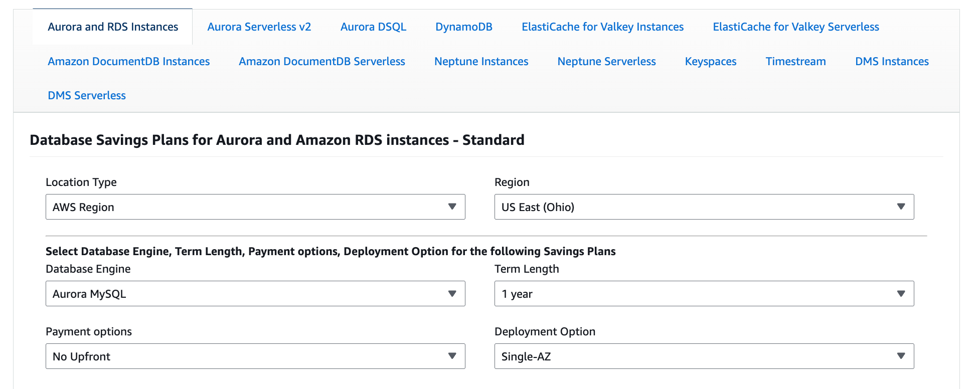980x389 pixels.
Task: View Amazon DocumentDB Serverless tab
Action: click(322, 62)
